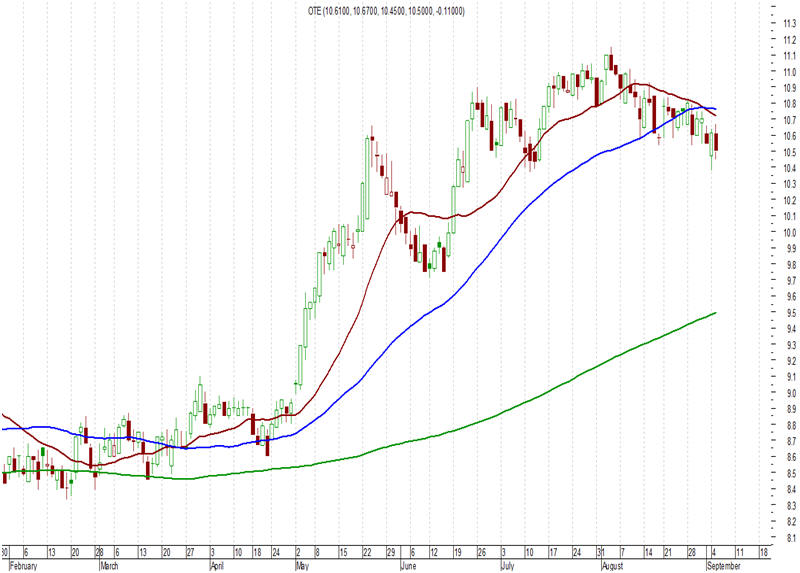800x573 pixels.
Task: Click the 10.8 price axis label
Action: click(790, 104)
